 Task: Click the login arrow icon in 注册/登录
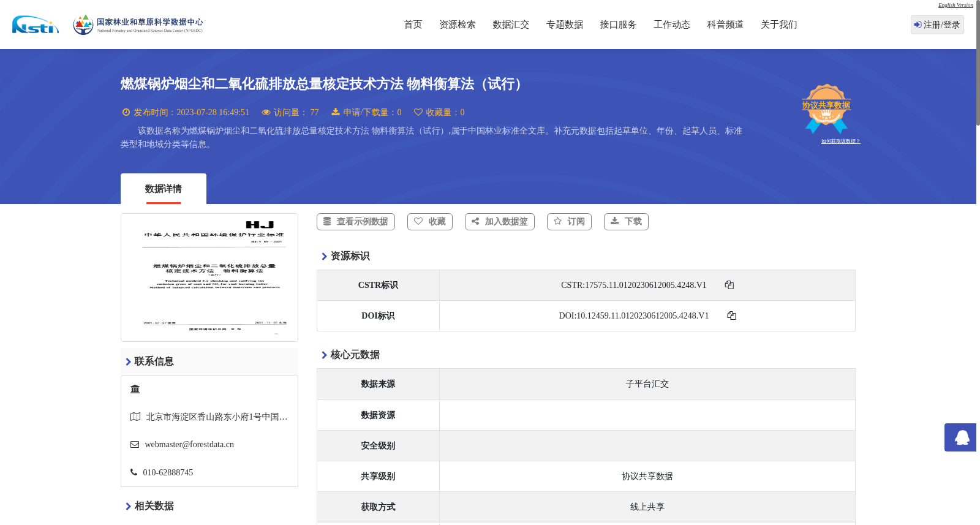click(x=918, y=25)
